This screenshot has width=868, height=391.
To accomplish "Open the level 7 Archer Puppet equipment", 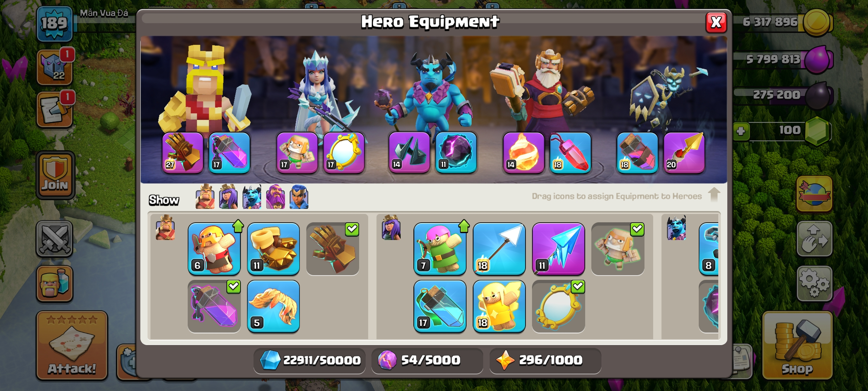I will 440,249.
